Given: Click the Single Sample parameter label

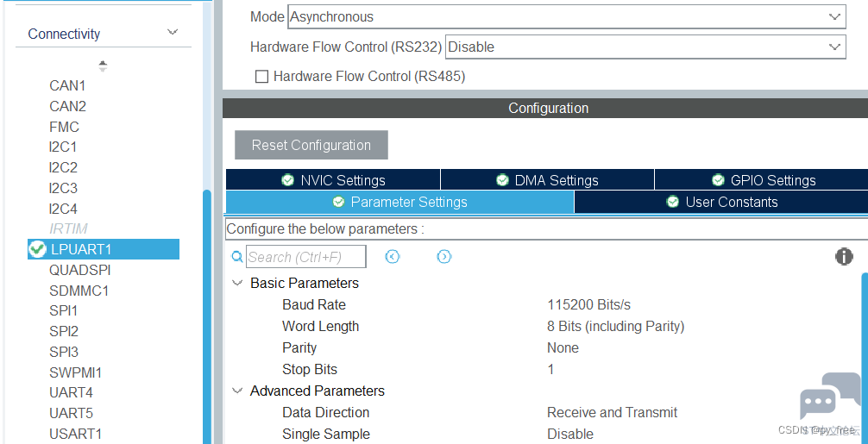Looking at the screenshot, I should 326,434.
